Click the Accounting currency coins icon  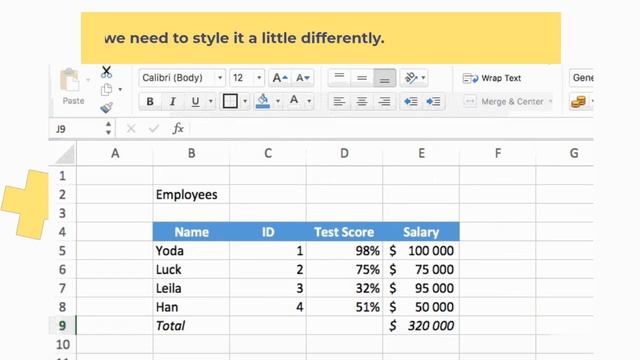578,101
